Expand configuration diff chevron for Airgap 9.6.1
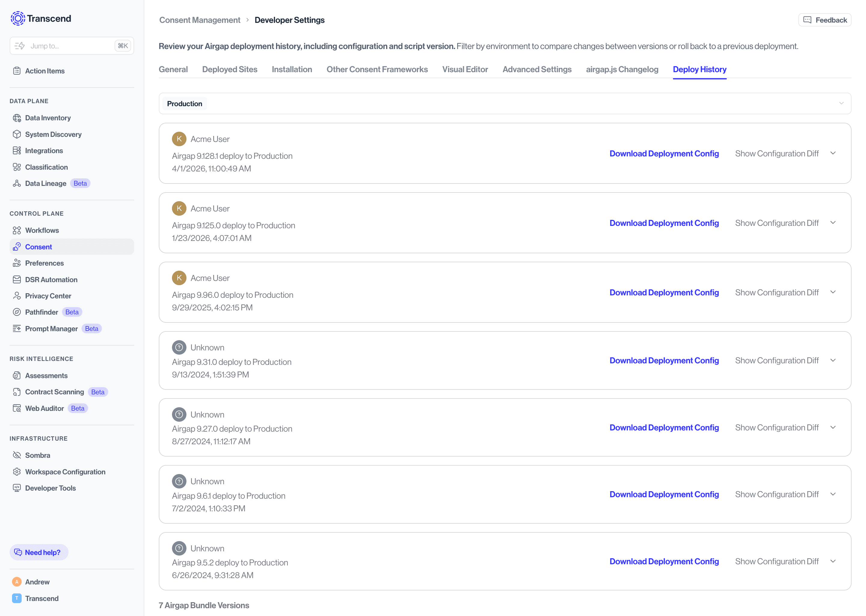 [833, 494]
